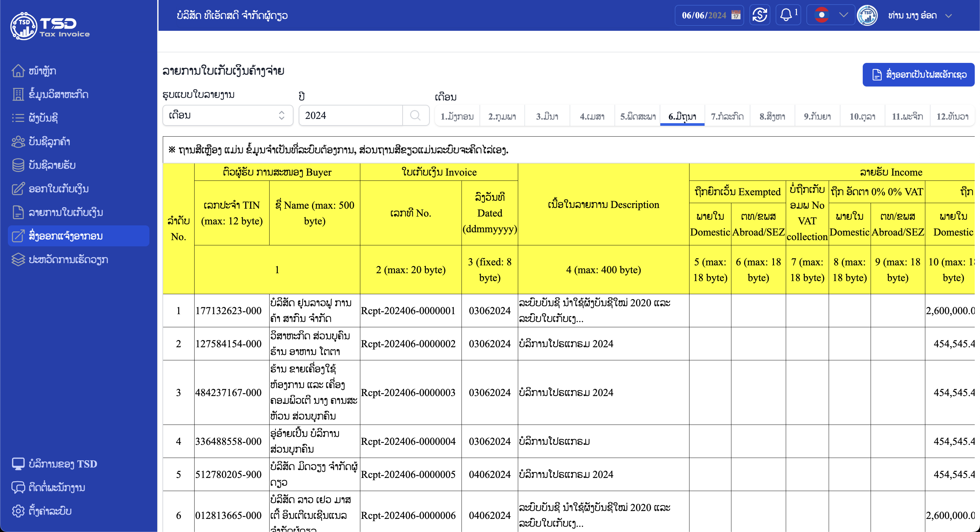The height and width of the screenshot is (532, 980).
Task: Select the 10.ຕຸລາ month tab
Action: point(862,116)
